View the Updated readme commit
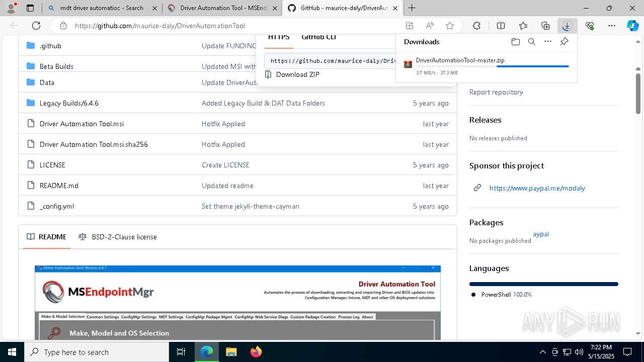 tap(227, 186)
